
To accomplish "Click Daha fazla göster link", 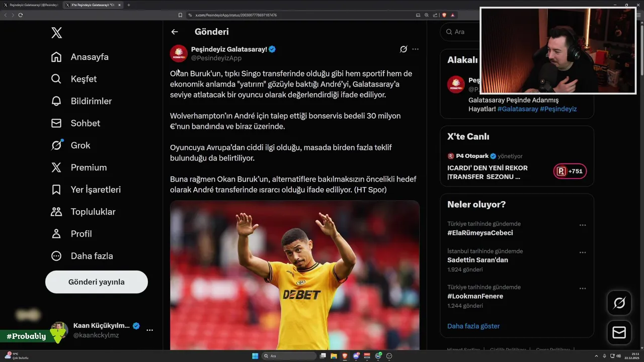I will [473, 326].
